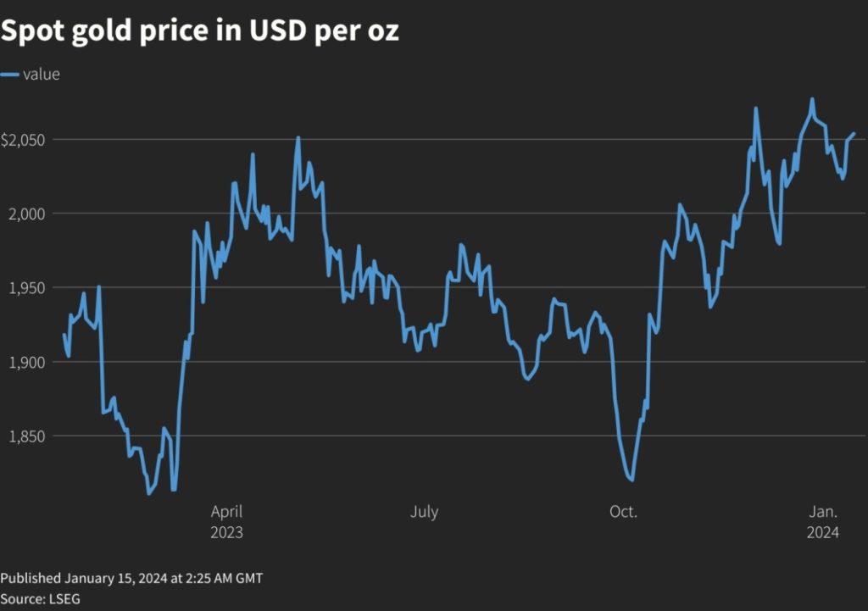868x611 pixels.
Task: Click the 'Oct.' x-axis label
Action: (623, 512)
